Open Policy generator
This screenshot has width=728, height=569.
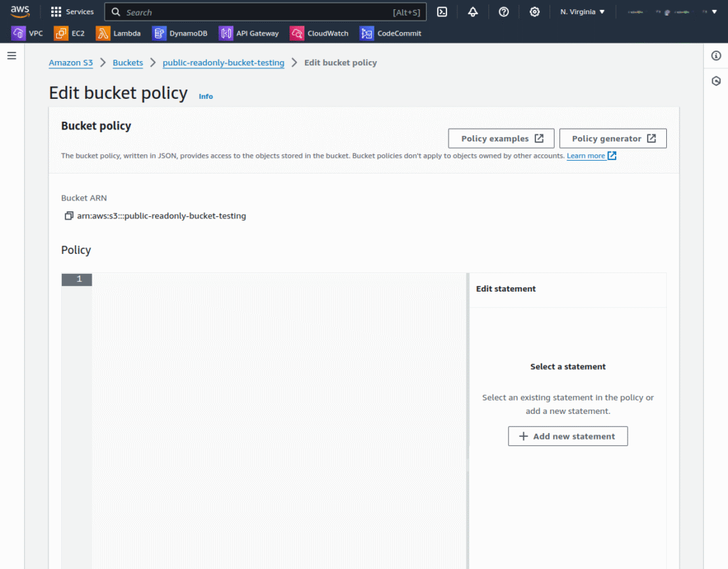coord(613,139)
